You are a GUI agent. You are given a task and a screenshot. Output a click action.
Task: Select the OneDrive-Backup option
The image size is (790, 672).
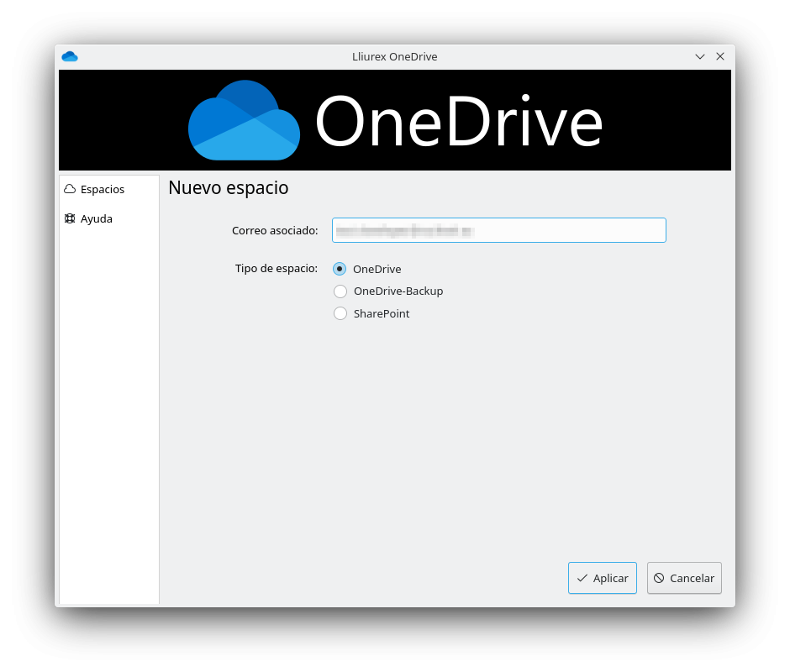click(340, 291)
